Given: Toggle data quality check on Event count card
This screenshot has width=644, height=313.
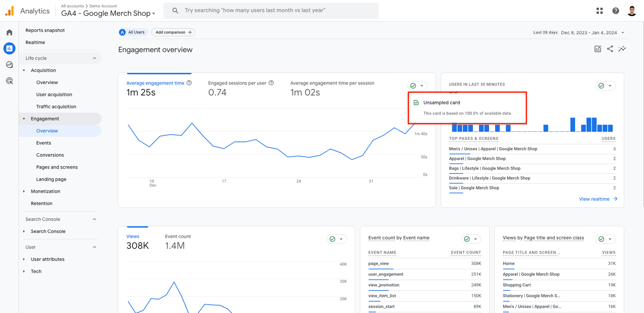Looking at the screenshot, I should coord(471,239).
